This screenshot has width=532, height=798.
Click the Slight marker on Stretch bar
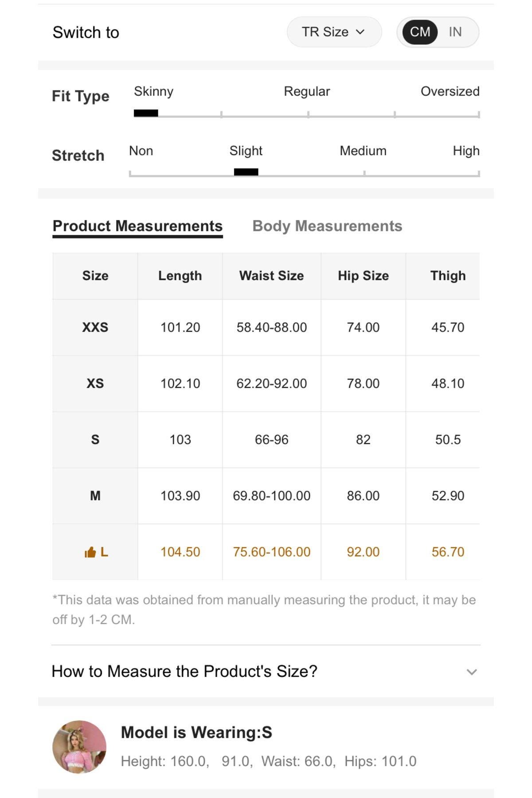[x=246, y=172]
